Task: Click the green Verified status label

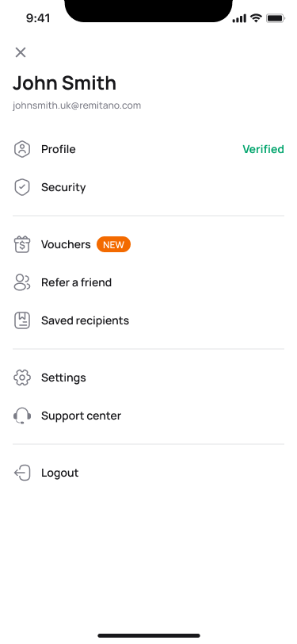Action: click(264, 149)
